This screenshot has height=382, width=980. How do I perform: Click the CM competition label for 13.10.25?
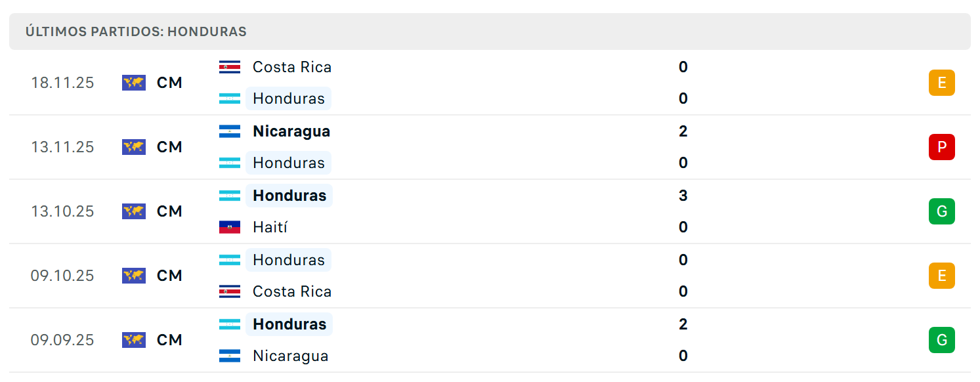169,211
